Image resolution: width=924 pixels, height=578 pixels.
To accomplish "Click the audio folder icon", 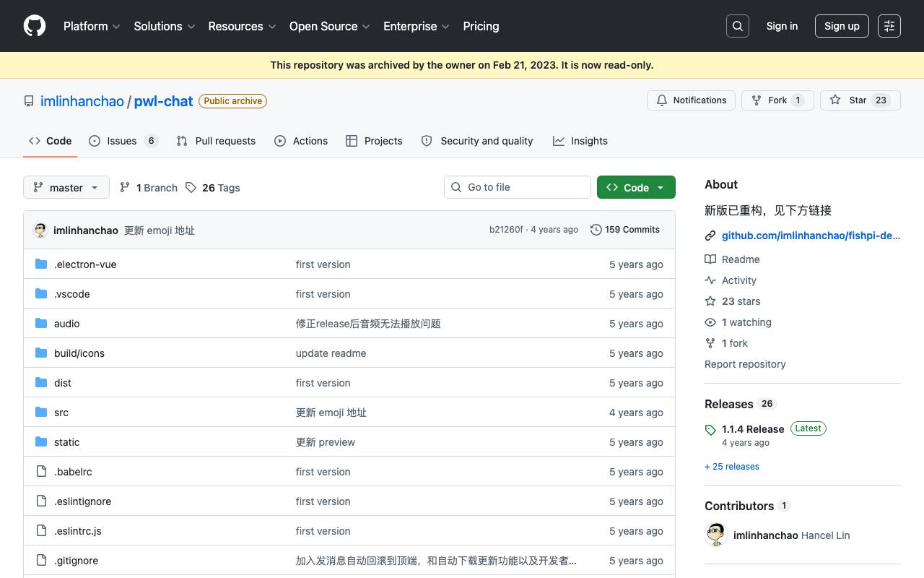I will click(41, 324).
